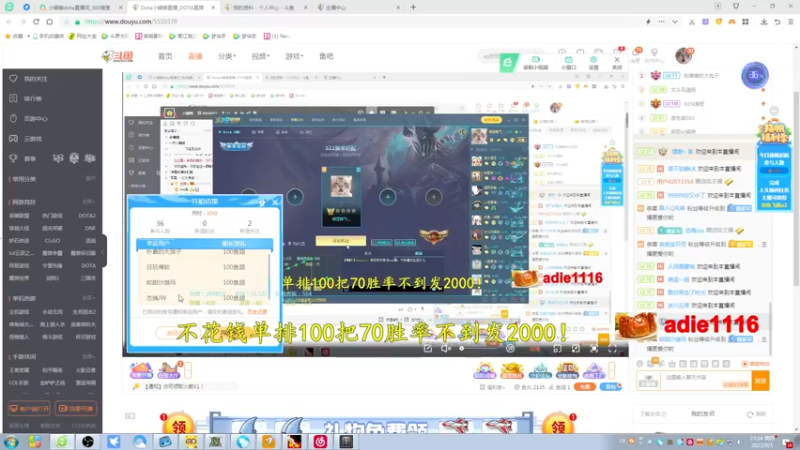Click the browser forward arrow
Viewport: 800px width, 450px height.
click(x=22, y=22)
